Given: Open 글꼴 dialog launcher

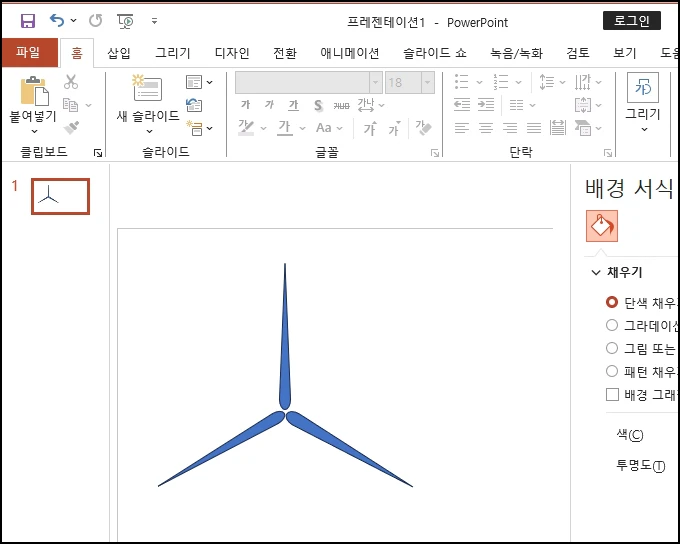Looking at the screenshot, I should click(x=435, y=153).
